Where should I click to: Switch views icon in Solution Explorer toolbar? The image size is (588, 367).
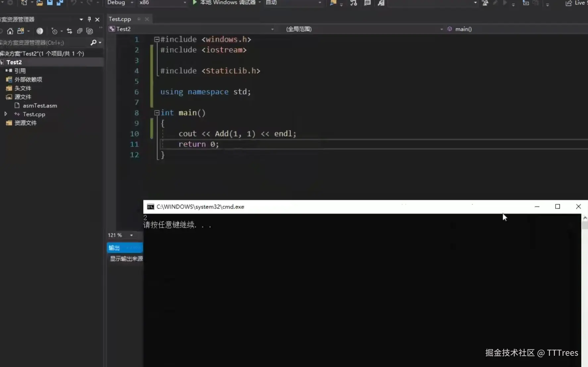[21, 31]
